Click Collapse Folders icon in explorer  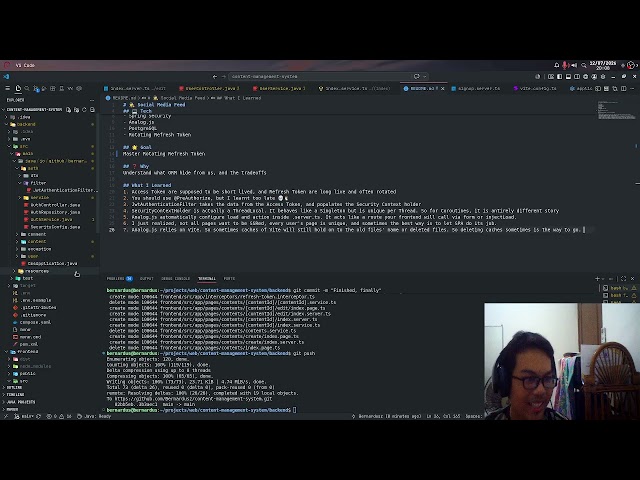92,110
